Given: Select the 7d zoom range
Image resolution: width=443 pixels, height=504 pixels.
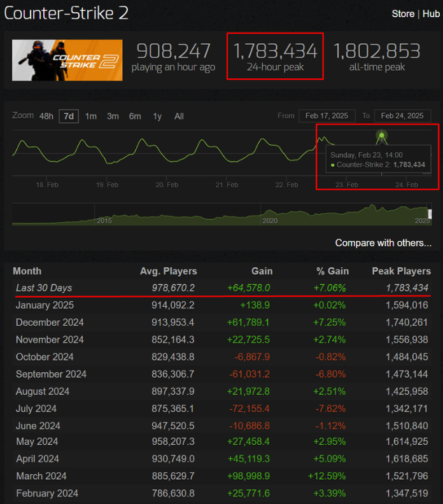Looking at the screenshot, I should [x=68, y=116].
